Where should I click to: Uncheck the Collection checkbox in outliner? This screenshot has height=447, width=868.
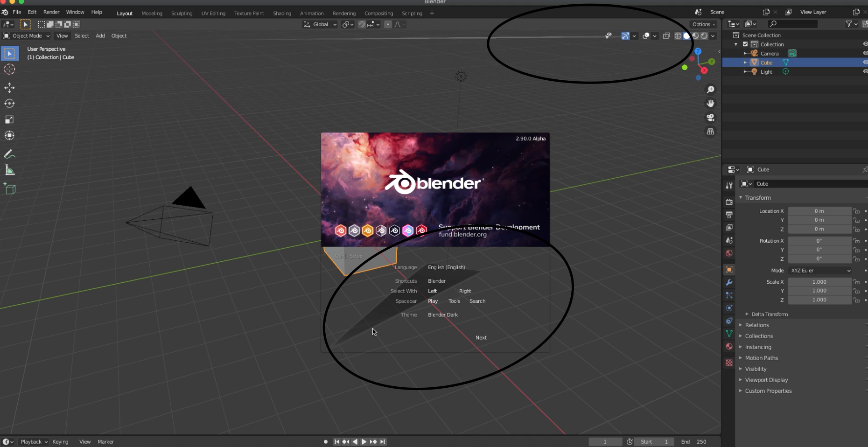coord(745,44)
